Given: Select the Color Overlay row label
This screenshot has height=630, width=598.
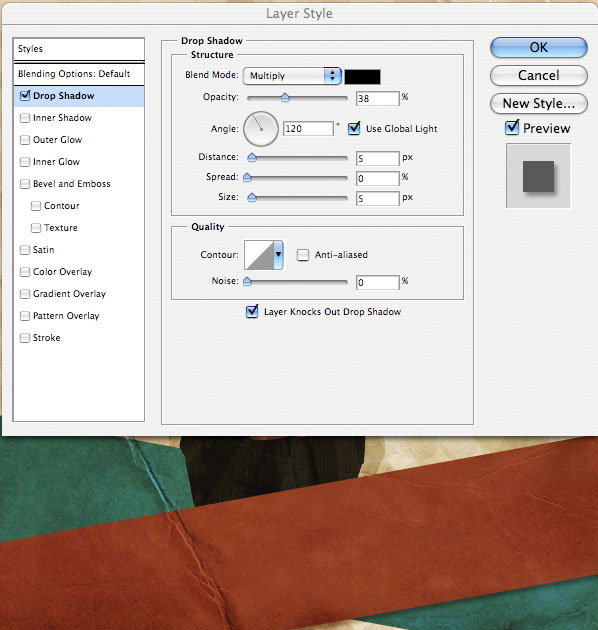Looking at the screenshot, I should click(x=62, y=272).
